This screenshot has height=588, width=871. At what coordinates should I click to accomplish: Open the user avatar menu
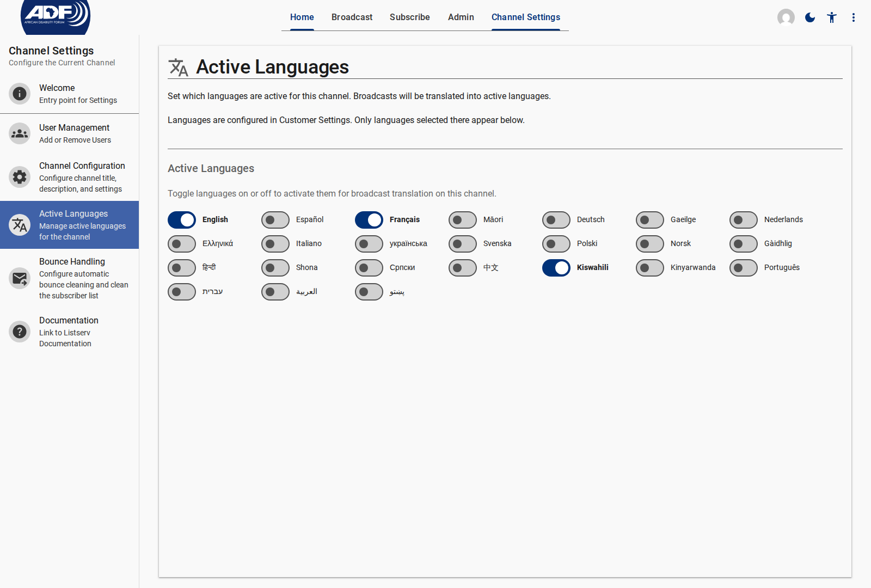click(x=786, y=17)
